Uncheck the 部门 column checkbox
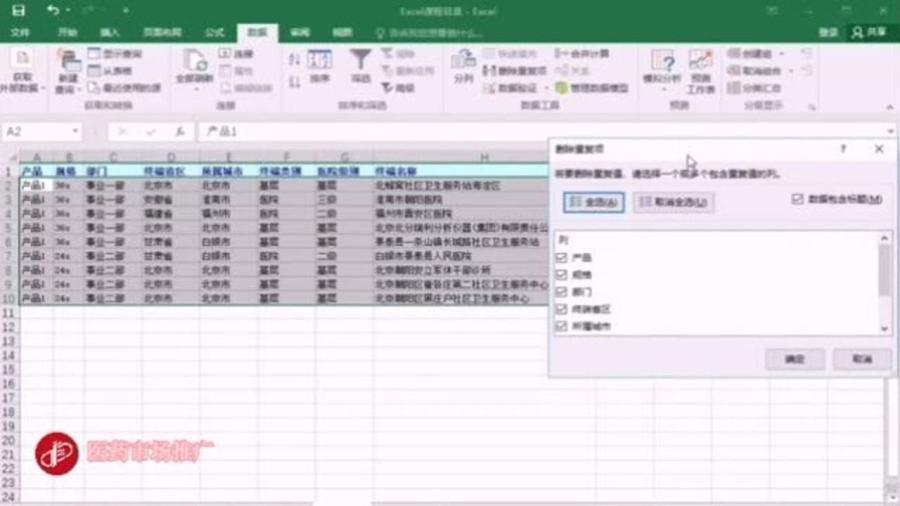The image size is (900, 506). pyautogui.click(x=561, y=292)
